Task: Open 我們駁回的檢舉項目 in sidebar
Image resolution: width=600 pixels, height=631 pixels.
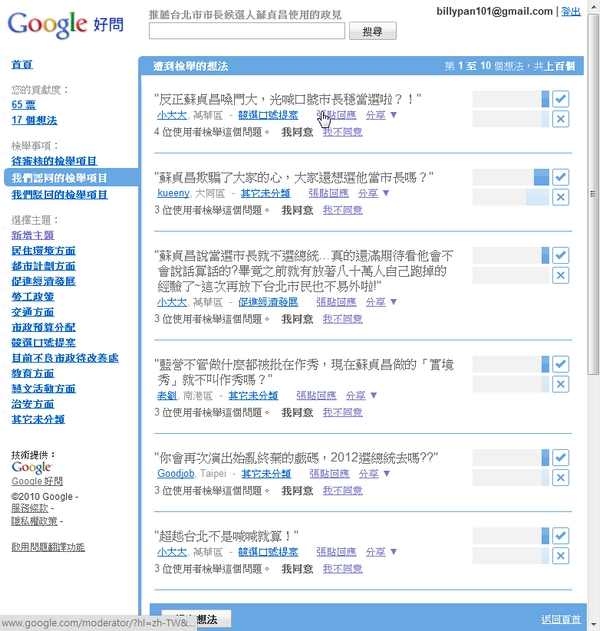Action: (x=59, y=195)
